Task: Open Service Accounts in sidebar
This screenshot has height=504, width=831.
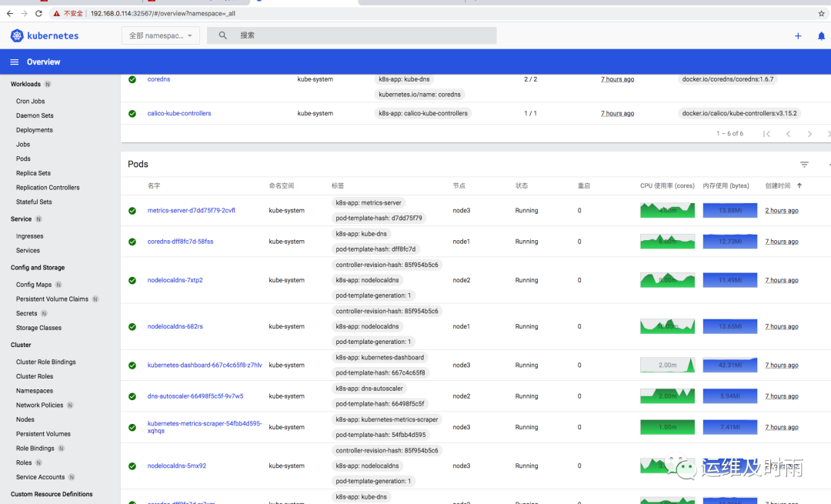Action: click(40, 477)
